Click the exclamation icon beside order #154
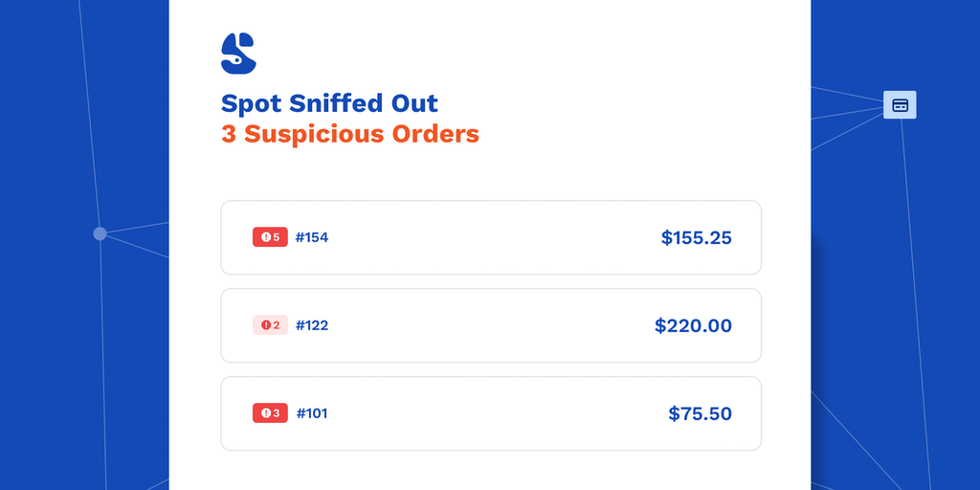Viewport: 980px width, 490px height. click(x=265, y=237)
